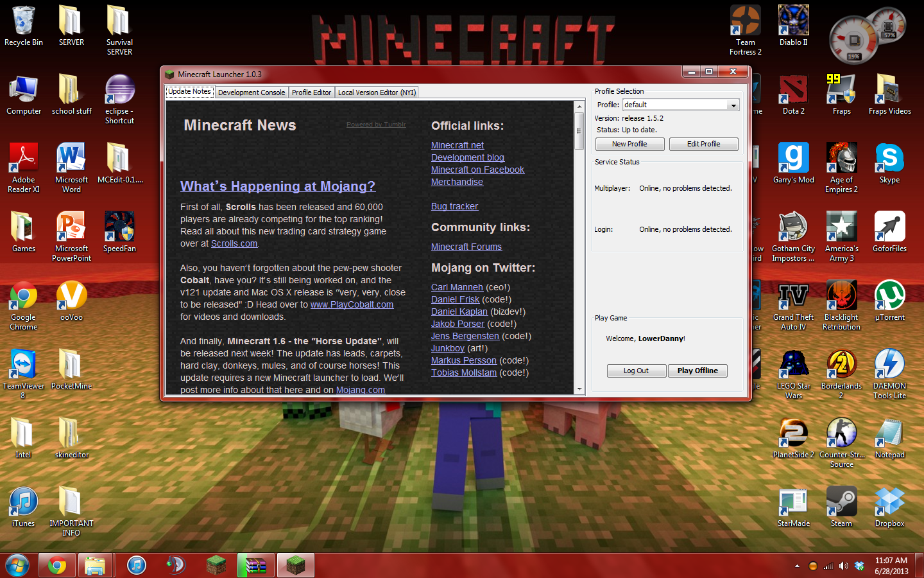Viewport: 924px width, 578px height.
Task: Launch Diablo II desktop icon
Action: coord(794,26)
